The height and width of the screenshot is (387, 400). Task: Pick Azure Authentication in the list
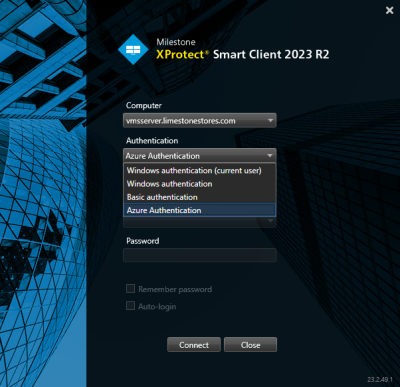(200, 210)
